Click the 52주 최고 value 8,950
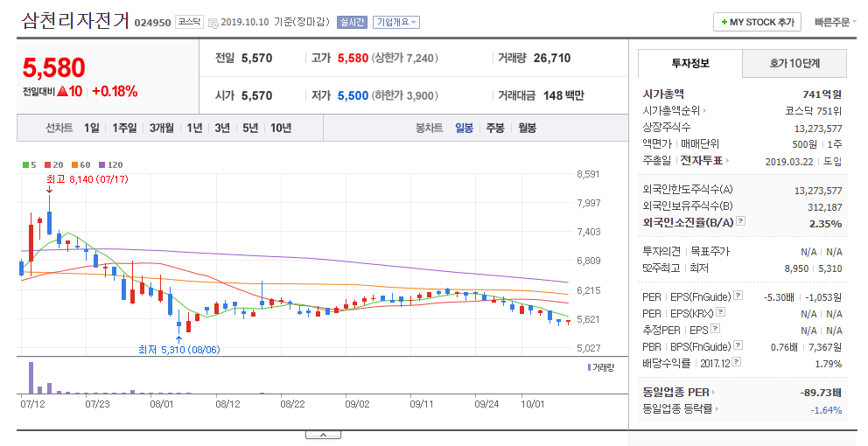Screen dimensions: 868x446 (796, 269)
